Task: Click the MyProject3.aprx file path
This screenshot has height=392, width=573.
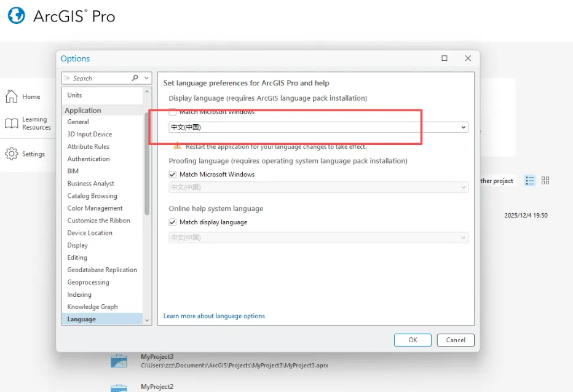Action: click(235, 366)
